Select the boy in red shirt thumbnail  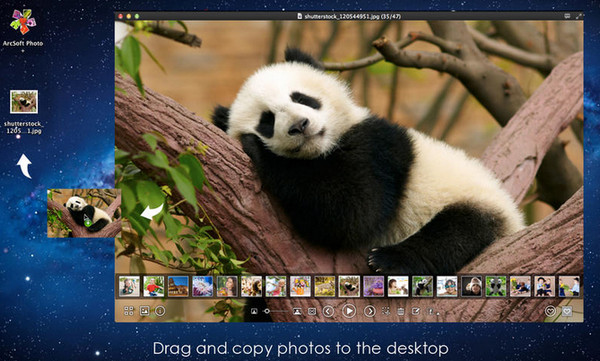point(154,286)
